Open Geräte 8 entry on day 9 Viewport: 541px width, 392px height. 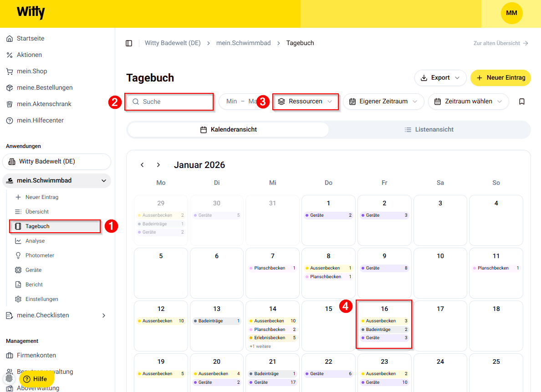[384, 268]
